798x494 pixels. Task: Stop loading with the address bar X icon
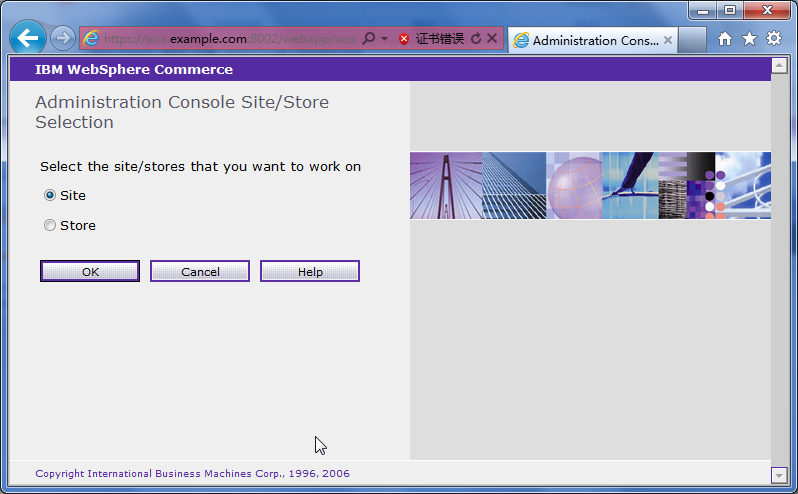coord(492,38)
